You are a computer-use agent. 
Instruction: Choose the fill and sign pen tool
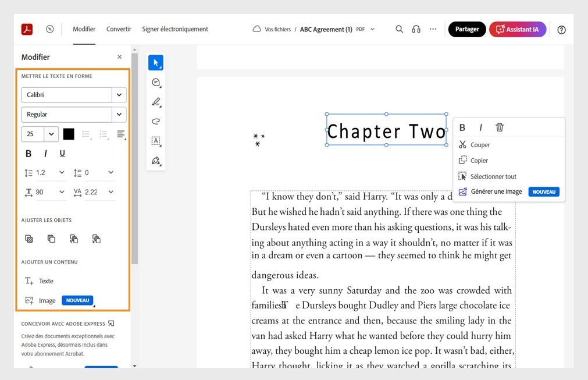156,161
